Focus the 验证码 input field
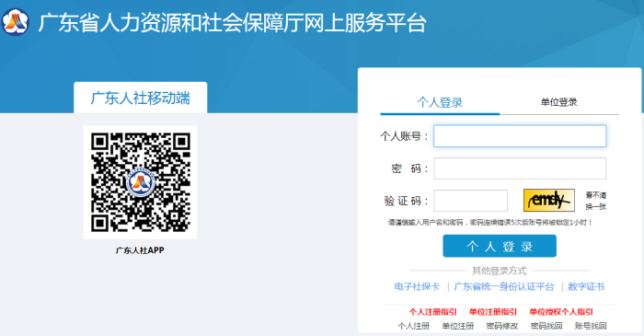This screenshot has width=644, height=336. coord(471,201)
